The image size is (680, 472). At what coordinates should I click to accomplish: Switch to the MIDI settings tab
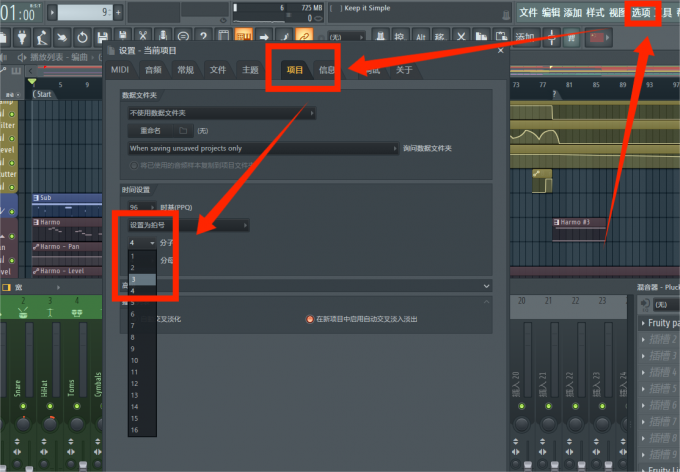pos(120,70)
